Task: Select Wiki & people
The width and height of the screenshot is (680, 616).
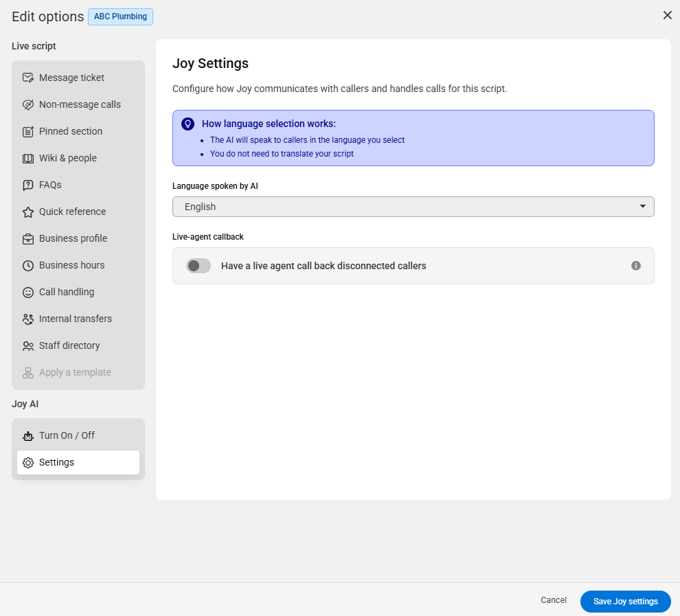Action: [78, 158]
